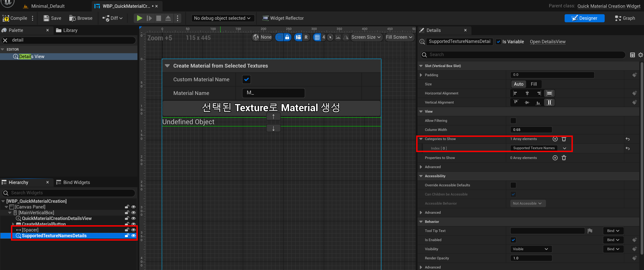Enable the Allow Filtering checkbox
This screenshot has width=644, height=270.
[513, 121]
